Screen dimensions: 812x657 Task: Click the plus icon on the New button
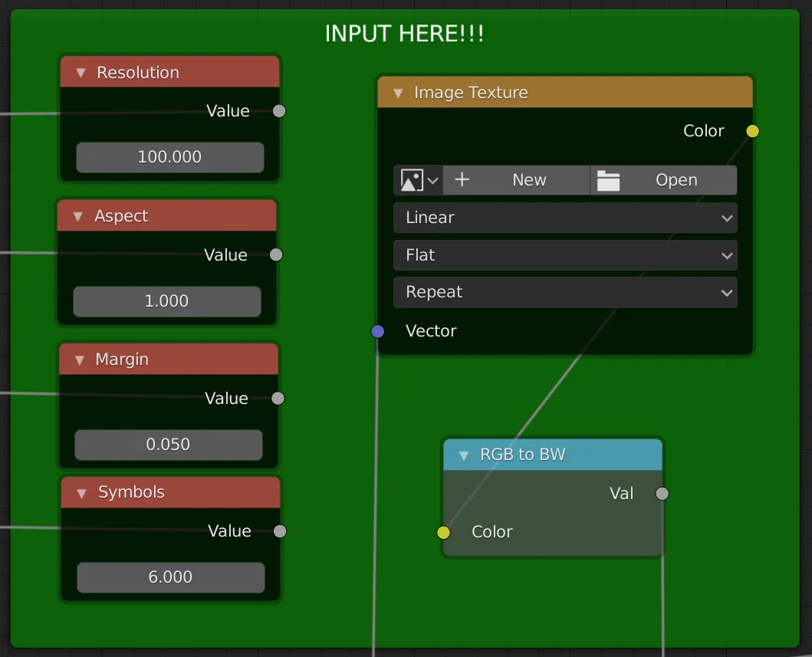coord(462,180)
